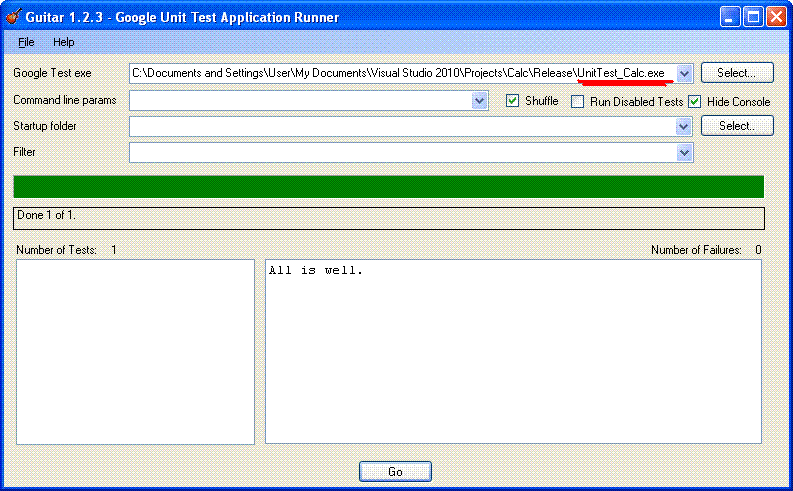Click the 'Number of Tests:' label
This screenshot has height=491, width=793.
(x=56, y=250)
